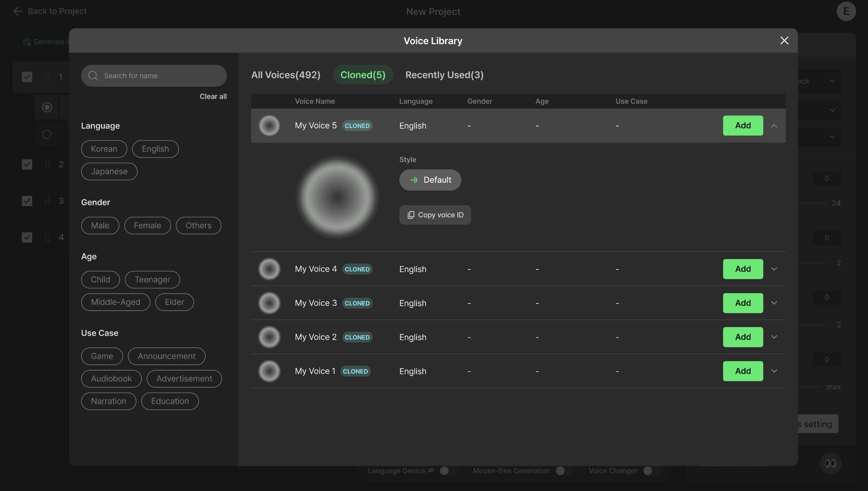Play My Voice 3 preview avatar icon
Screen dimensions: 868x491
[269, 303]
